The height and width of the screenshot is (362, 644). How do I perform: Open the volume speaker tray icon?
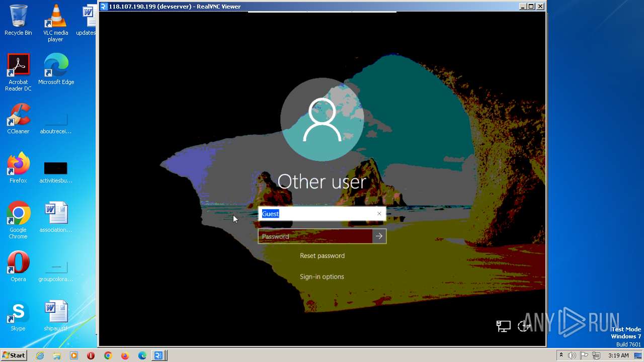[572, 355]
